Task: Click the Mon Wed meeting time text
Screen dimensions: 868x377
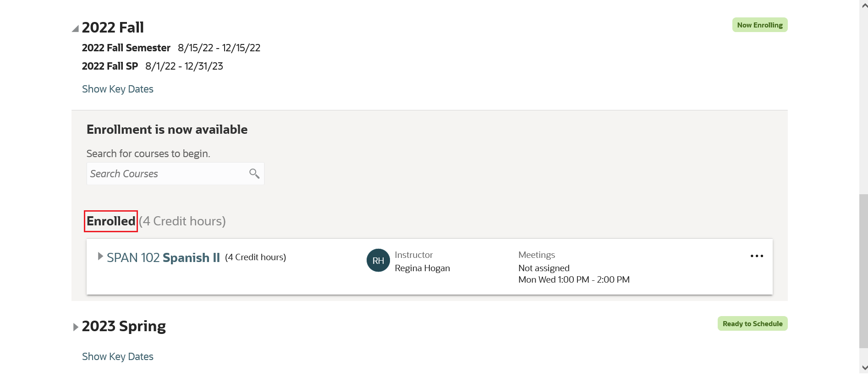Action: [574, 279]
